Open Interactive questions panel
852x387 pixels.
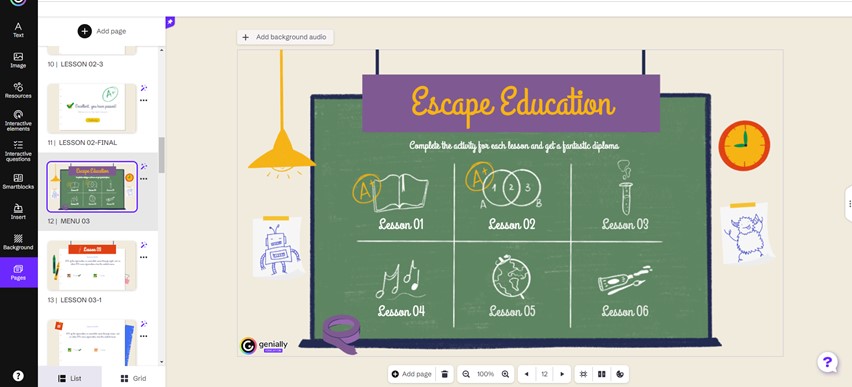click(x=18, y=151)
